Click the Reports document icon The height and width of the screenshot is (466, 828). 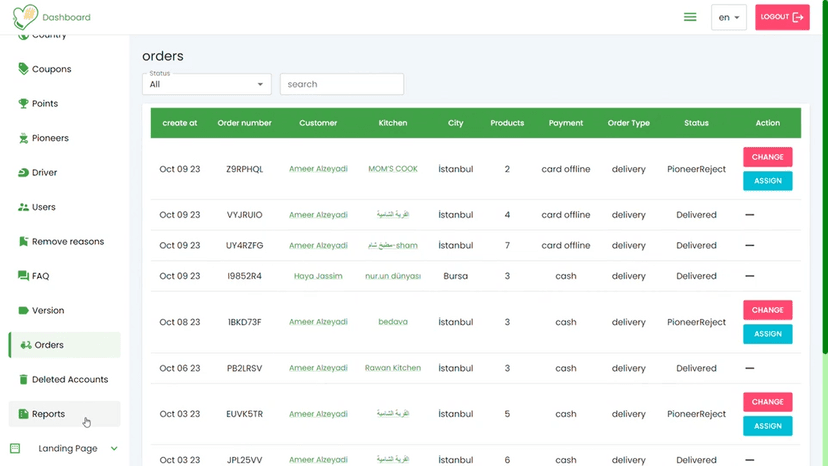pyautogui.click(x=23, y=414)
